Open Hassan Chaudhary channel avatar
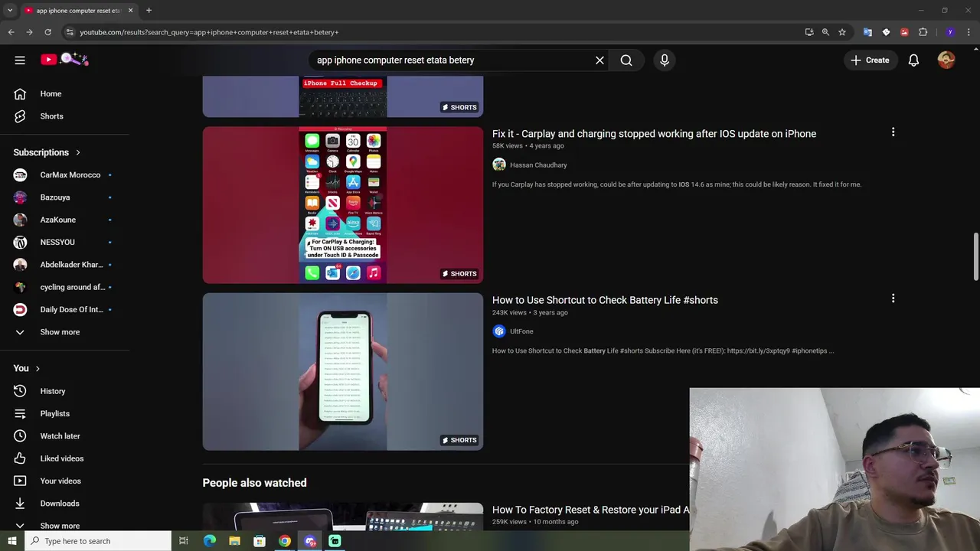 click(x=499, y=165)
